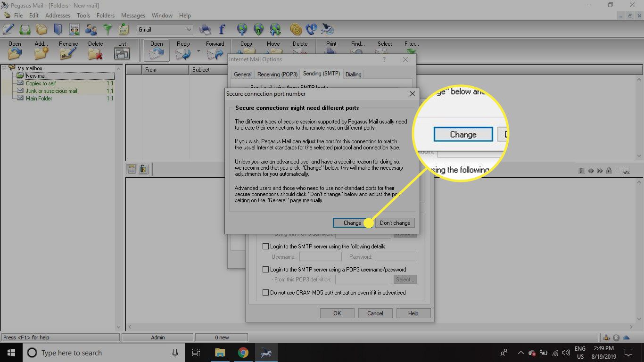Screen dimensions: 644x362
Task: Click Add... new folder toolbar button
Action: coord(41,50)
